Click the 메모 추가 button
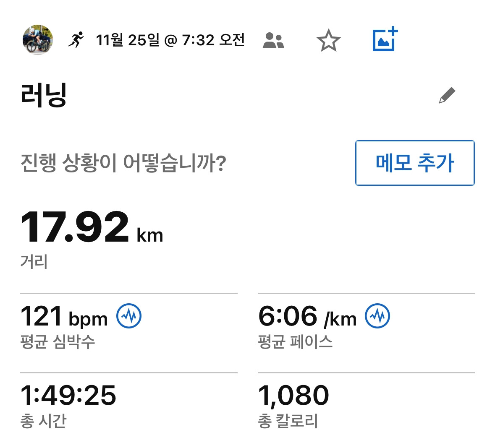Viewport: 495px width, 448px height. point(415,163)
